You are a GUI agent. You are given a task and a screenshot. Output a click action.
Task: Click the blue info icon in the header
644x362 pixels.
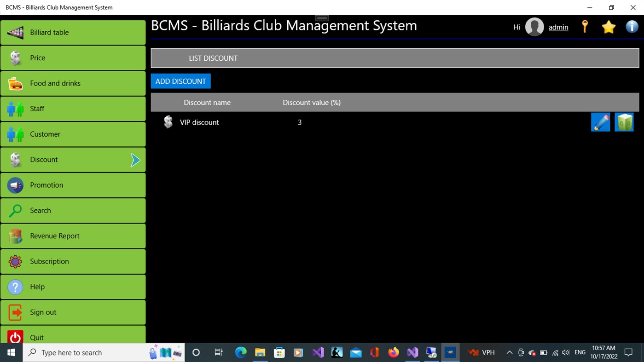tap(632, 27)
